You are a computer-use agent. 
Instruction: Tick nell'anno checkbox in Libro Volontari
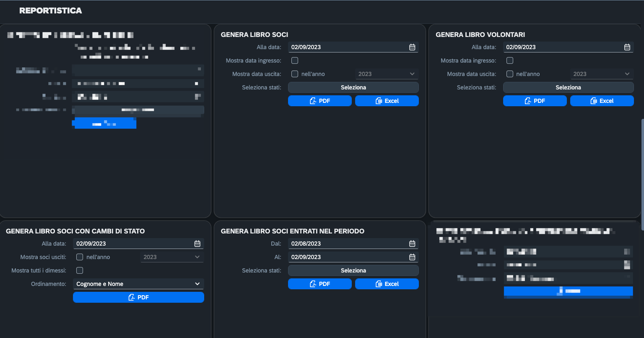(x=510, y=74)
